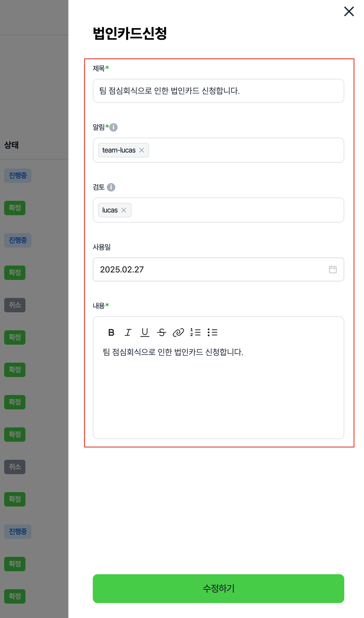364x618 pixels.
Task: Click the 제목 title input field
Action: [x=218, y=91]
